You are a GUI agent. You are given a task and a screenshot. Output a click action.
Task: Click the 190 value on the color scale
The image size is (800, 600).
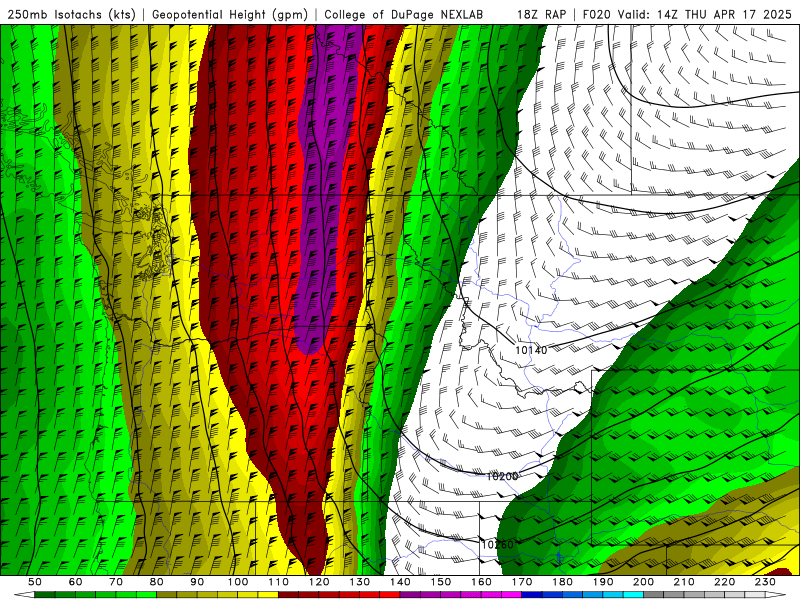[x=603, y=582]
